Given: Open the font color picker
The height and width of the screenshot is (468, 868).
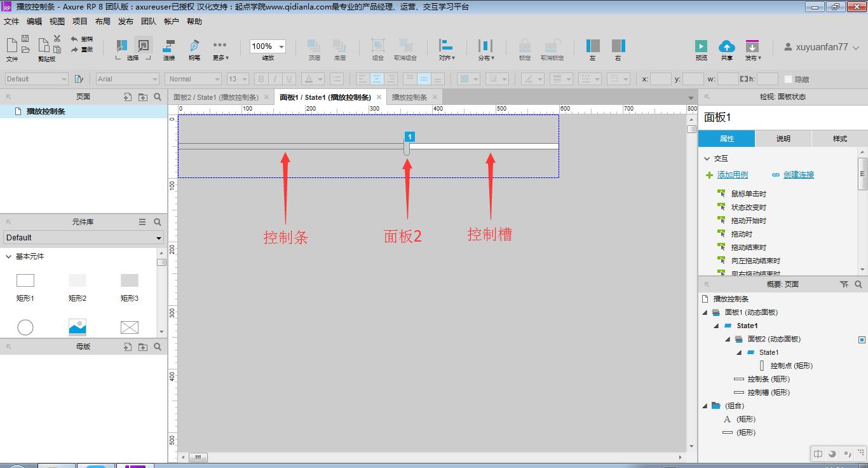Looking at the screenshot, I should pos(312,79).
